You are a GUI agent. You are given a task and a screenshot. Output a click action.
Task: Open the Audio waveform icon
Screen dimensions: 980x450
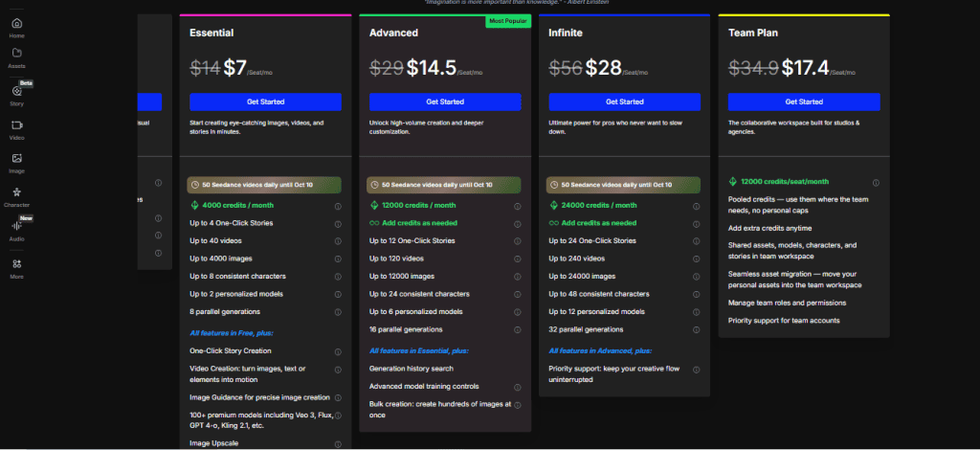coord(17,228)
